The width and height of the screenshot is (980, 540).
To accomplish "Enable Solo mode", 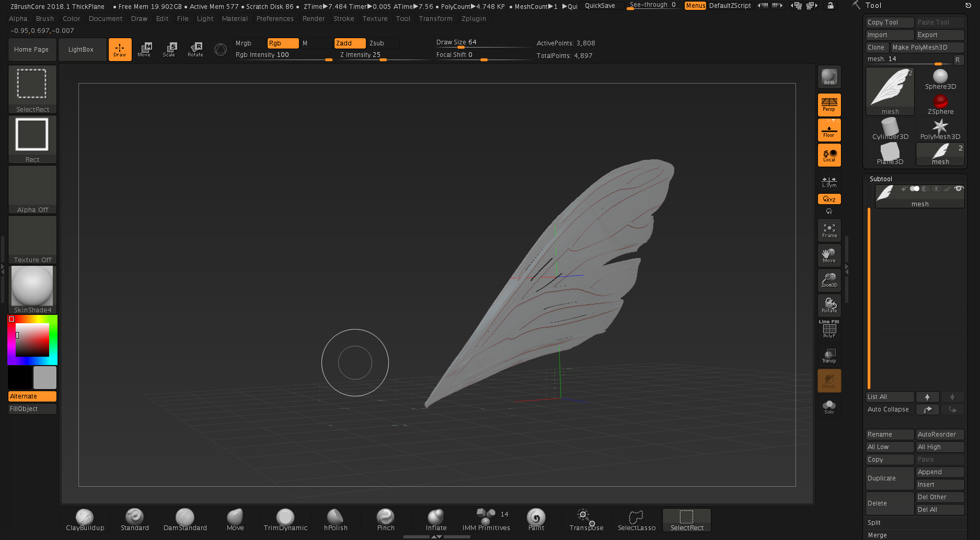I will pos(829,407).
